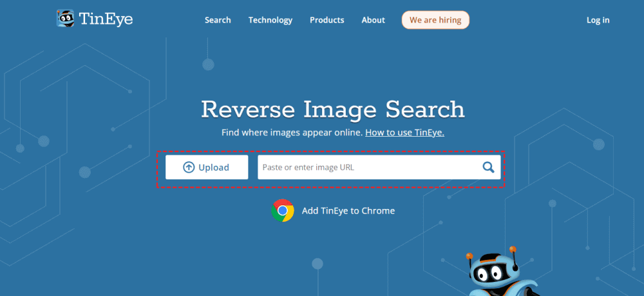Click the TinEye robot mascot illustration
Screen dimensions: 644x296
503,271
